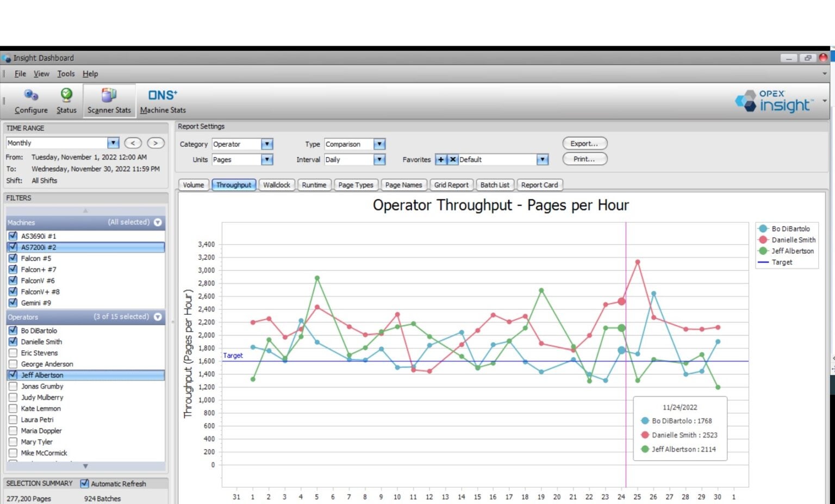Open Machine Stats via the DNS+ icon
Screen dimensions: 835x504
pos(162,101)
